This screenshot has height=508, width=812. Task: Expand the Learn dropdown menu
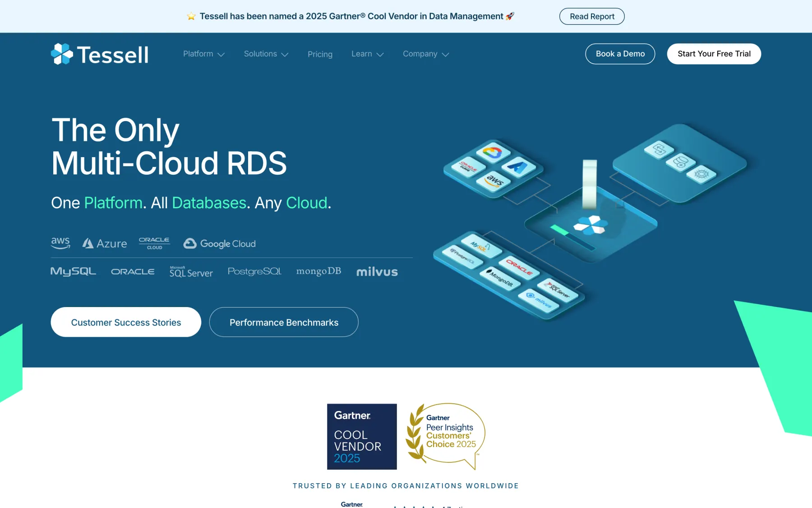tap(368, 54)
